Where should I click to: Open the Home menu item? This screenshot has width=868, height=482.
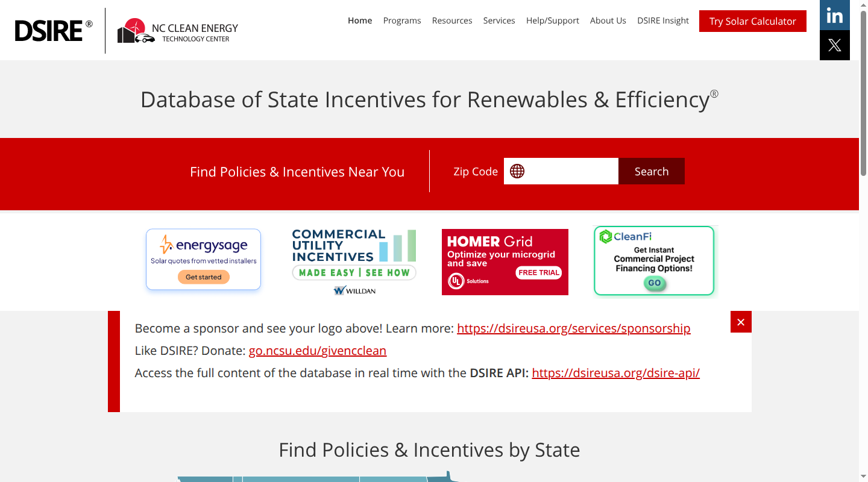(360, 20)
